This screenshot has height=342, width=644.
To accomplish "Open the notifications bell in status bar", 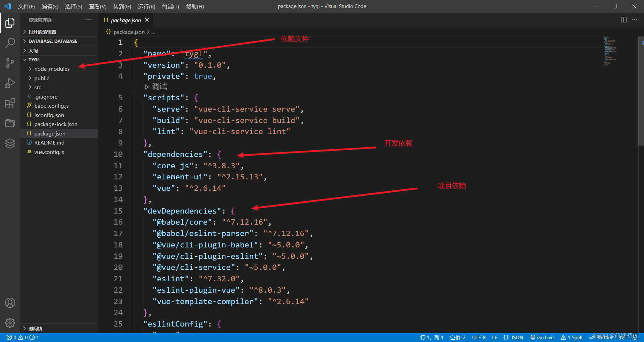I will coord(635,337).
